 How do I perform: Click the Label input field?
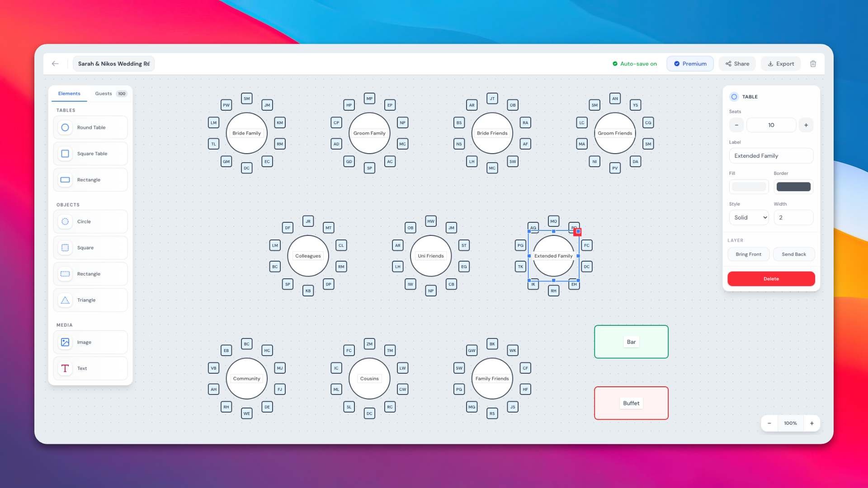[x=771, y=156]
